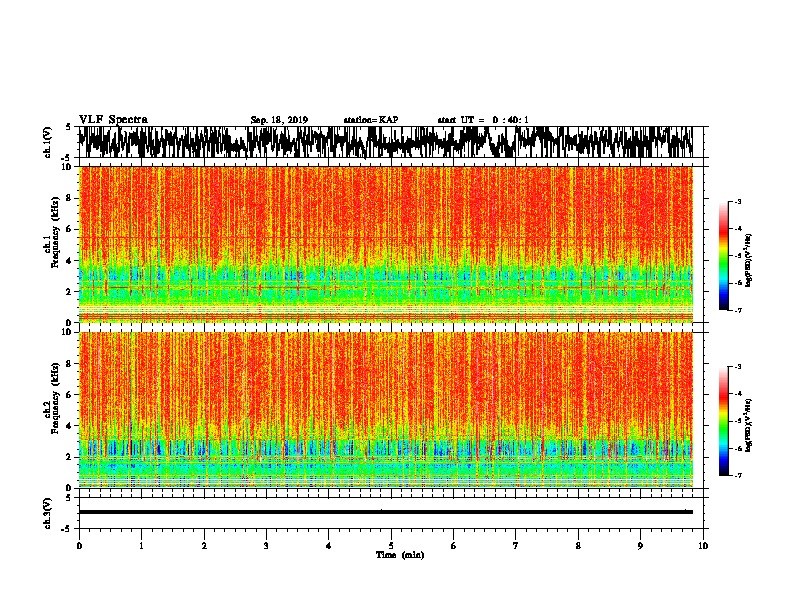Click the "2" kHz tick of ch.2 spectrogram
The image size is (792, 612).
tap(69, 457)
